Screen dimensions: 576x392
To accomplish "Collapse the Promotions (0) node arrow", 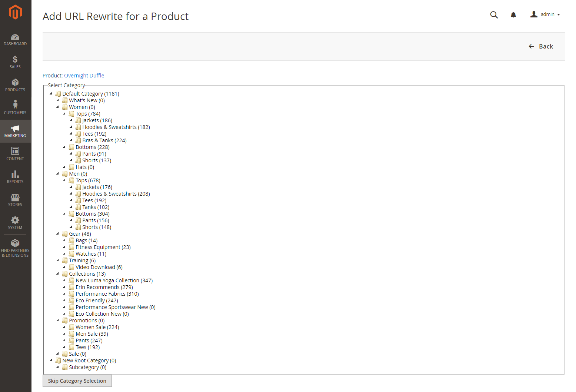I will pyautogui.click(x=58, y=320).
